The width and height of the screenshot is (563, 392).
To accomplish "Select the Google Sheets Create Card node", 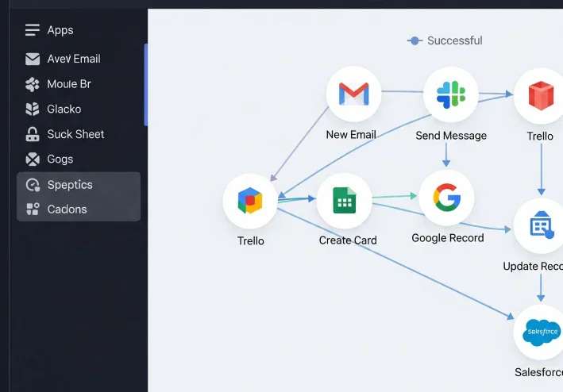I will pos(345,201).
